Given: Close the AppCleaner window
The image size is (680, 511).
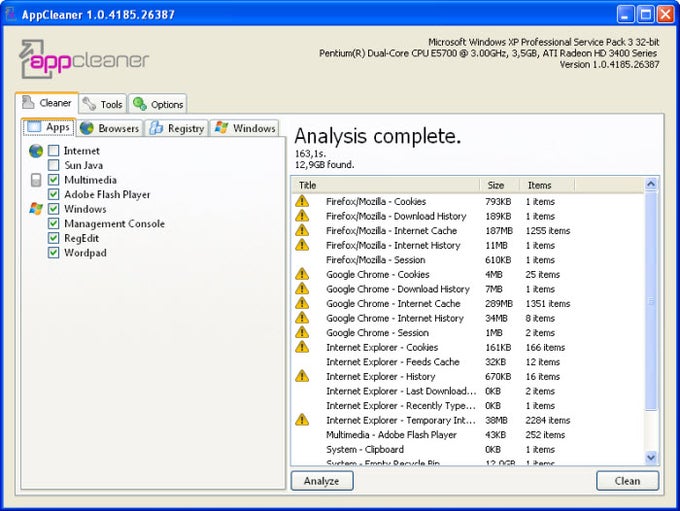Looking at the screenshot, I should [665, 14].
